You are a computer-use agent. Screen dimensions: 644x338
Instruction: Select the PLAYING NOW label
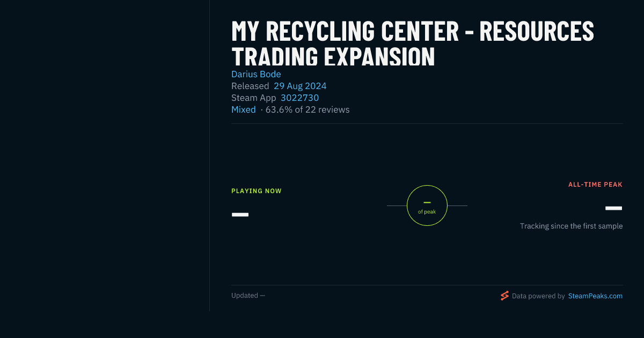pyautogui.click(x=257, y=191)
